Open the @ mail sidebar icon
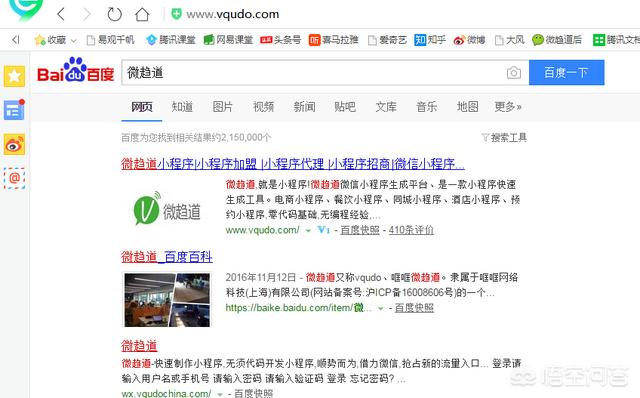Screen dimensions: 640x398 pos(14,178)
